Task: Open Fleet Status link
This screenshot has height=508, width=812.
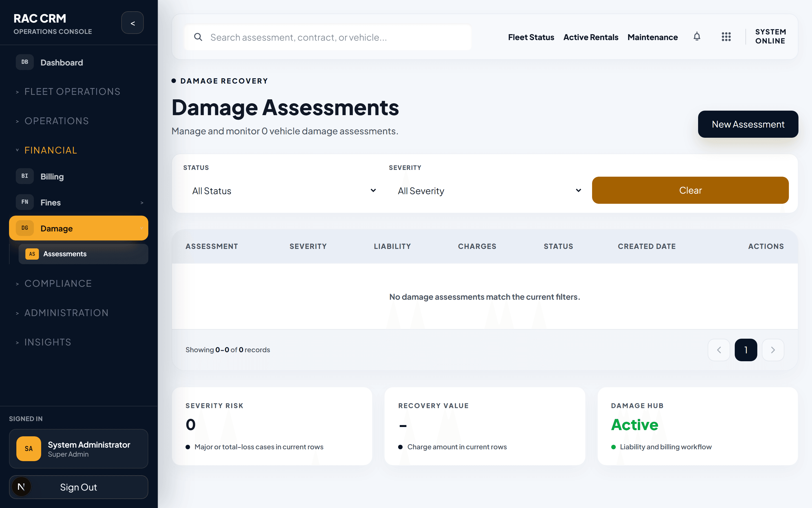Action: (x=531, y=37)
